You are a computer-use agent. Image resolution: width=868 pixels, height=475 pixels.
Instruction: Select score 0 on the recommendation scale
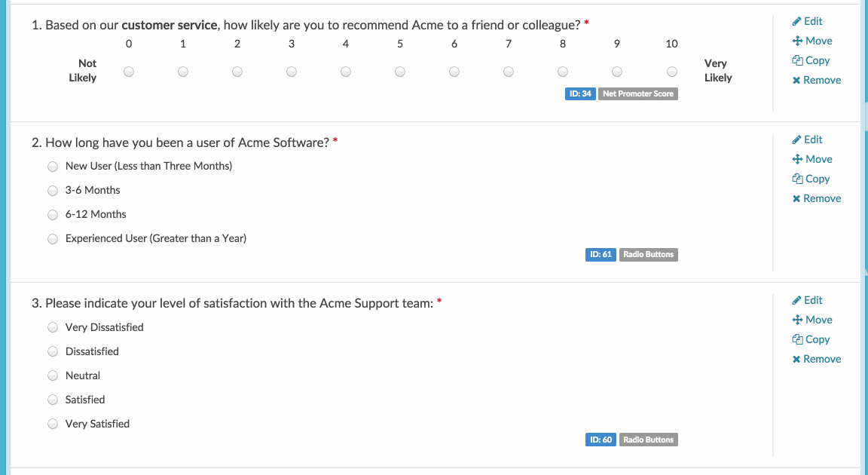pyautogui.click(x=129, y=72)
